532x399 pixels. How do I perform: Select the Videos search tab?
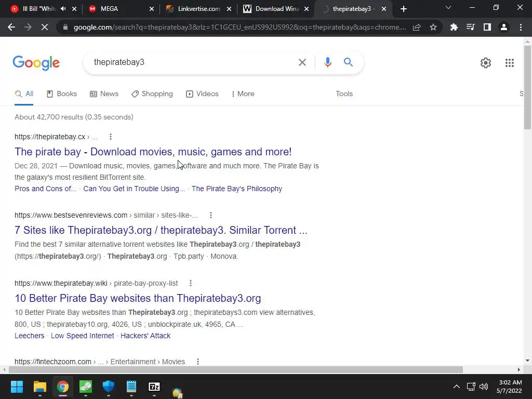202,94
